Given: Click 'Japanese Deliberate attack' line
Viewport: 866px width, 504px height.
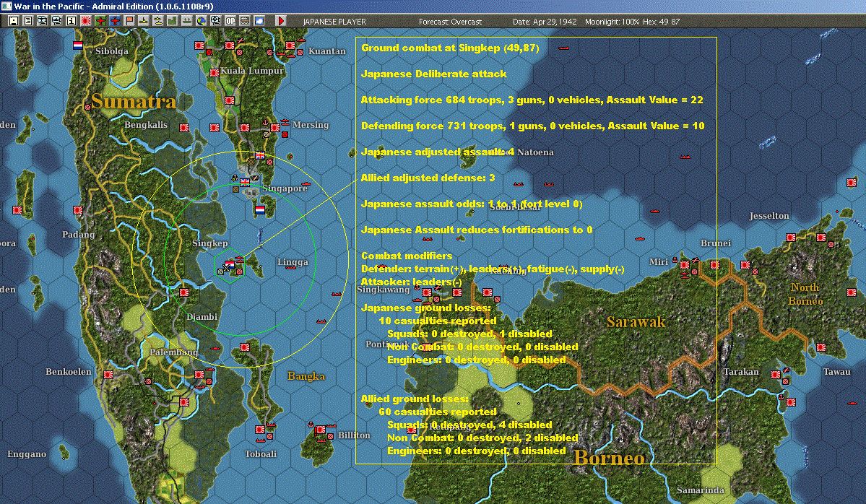Looking at the screenshot, I should coord(433,74).
